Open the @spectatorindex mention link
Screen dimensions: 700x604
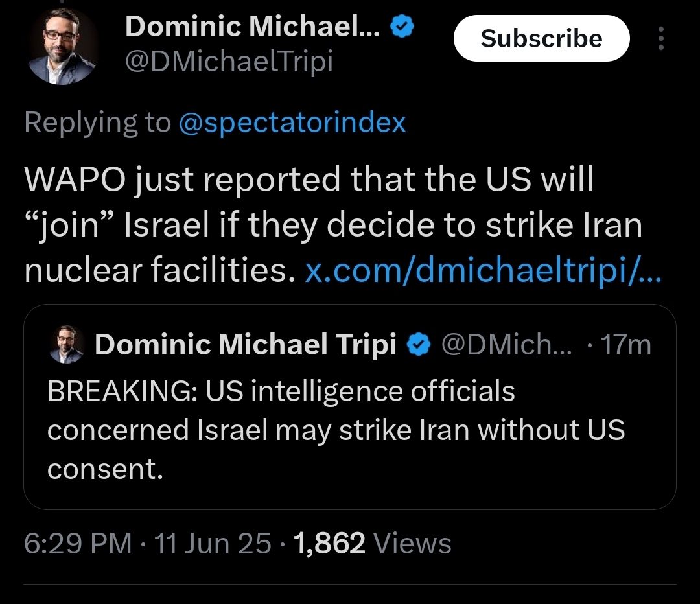pos(292,122)
